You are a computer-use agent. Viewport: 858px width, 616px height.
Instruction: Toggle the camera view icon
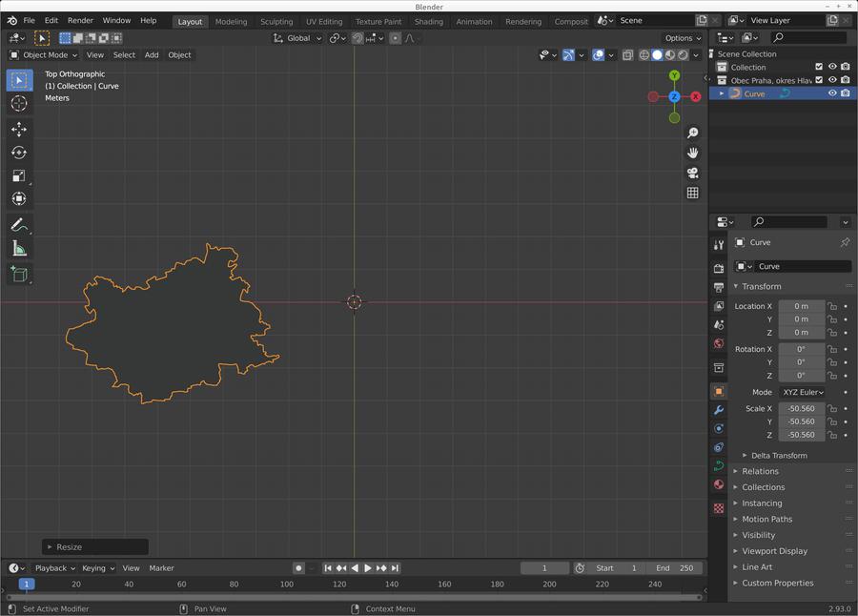pyautogui.click(x=693, y=173)
